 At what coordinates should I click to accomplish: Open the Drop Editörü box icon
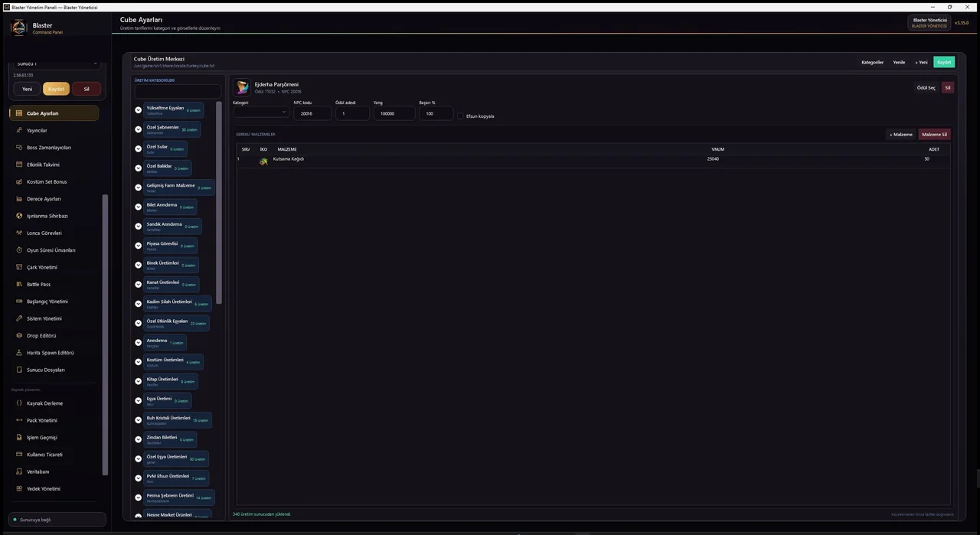[20, 336]
